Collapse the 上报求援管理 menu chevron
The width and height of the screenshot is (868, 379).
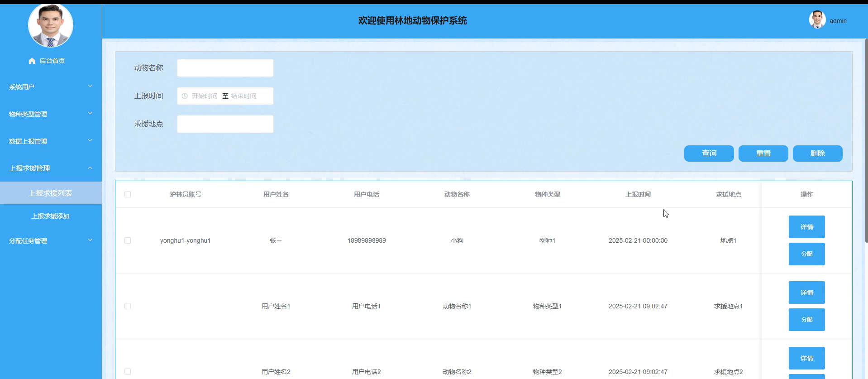pos(90,168)
